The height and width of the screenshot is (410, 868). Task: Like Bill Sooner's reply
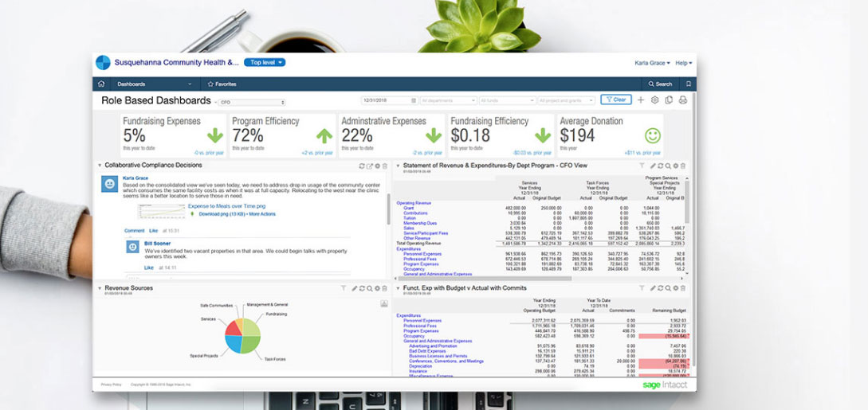click(149, 267)
